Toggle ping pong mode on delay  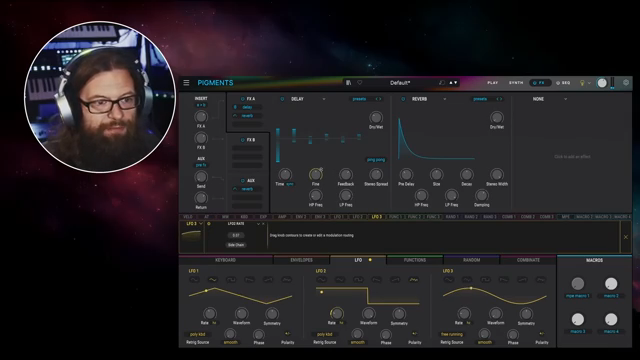click(x=376, y=160)
